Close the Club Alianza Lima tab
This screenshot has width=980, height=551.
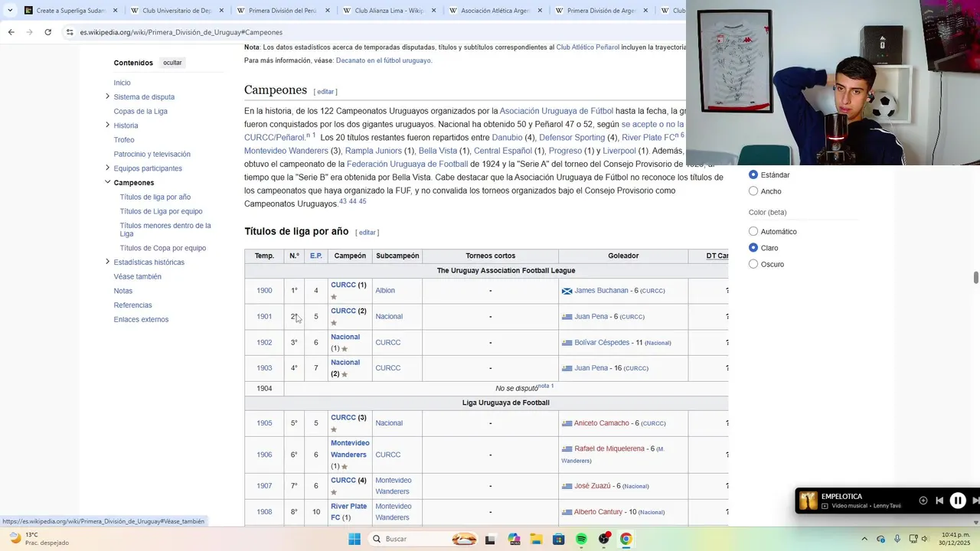pyautogui.click(x=433, y=11)
